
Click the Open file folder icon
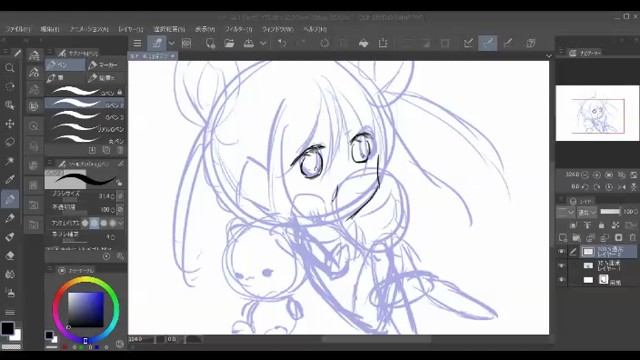(229, 43)
